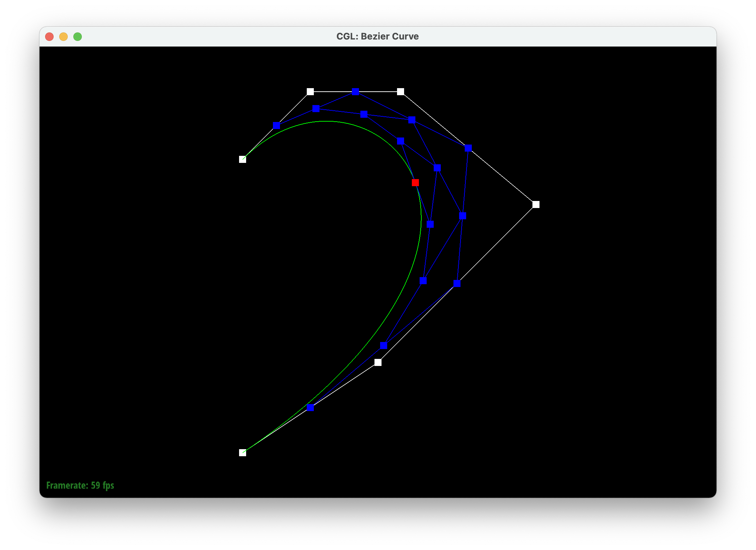Select white control point at right end of top horizontal edge
The height and width of the screenshot is (550, 756).
[x=401, y=92]
